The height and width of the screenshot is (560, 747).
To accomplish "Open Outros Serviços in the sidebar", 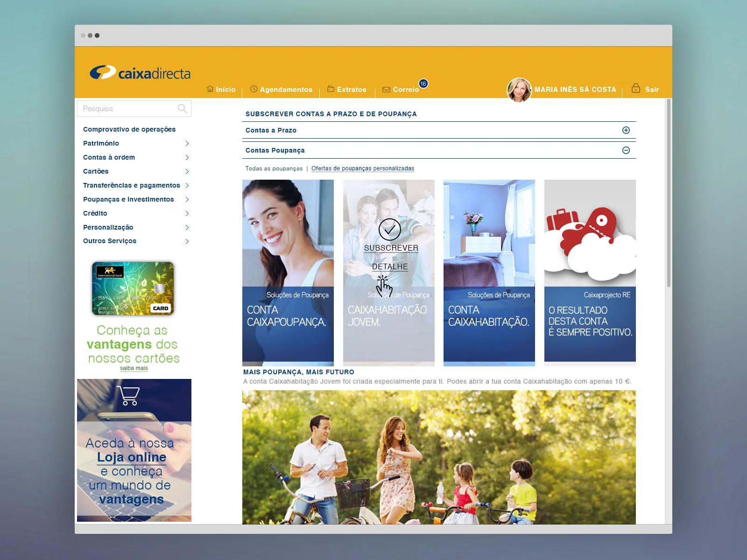I will [110, 241].
